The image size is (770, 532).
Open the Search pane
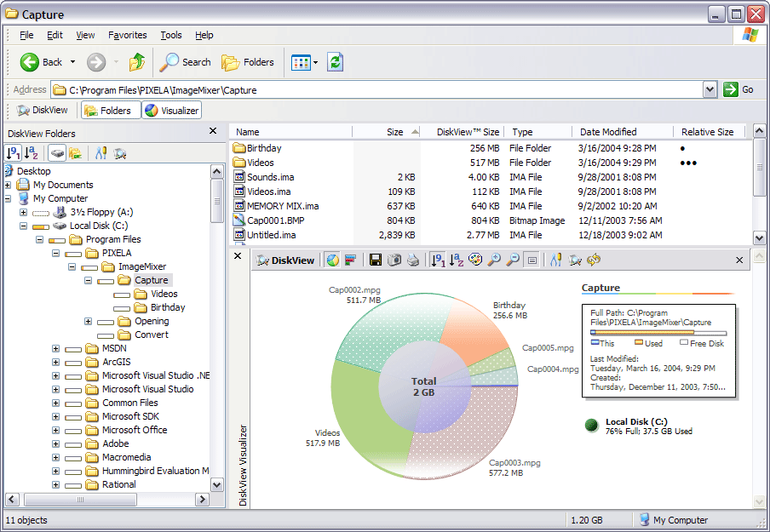pyautogui.click(x=186, y=62)
